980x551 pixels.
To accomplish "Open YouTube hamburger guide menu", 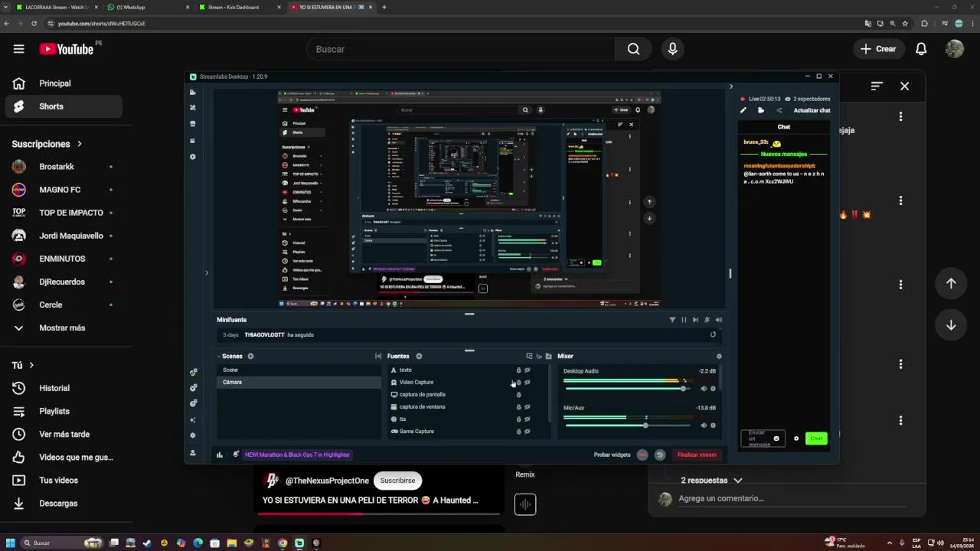I will tap(18, 49).
